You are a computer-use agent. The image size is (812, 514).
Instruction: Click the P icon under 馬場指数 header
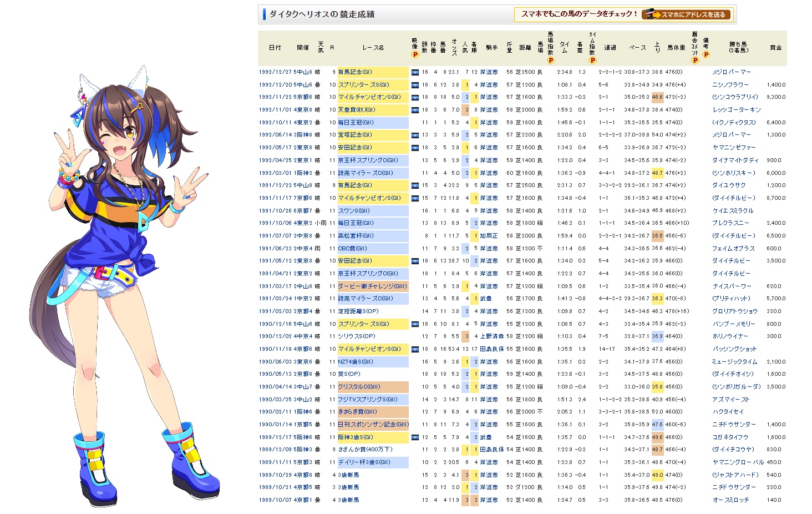point(550,60)
